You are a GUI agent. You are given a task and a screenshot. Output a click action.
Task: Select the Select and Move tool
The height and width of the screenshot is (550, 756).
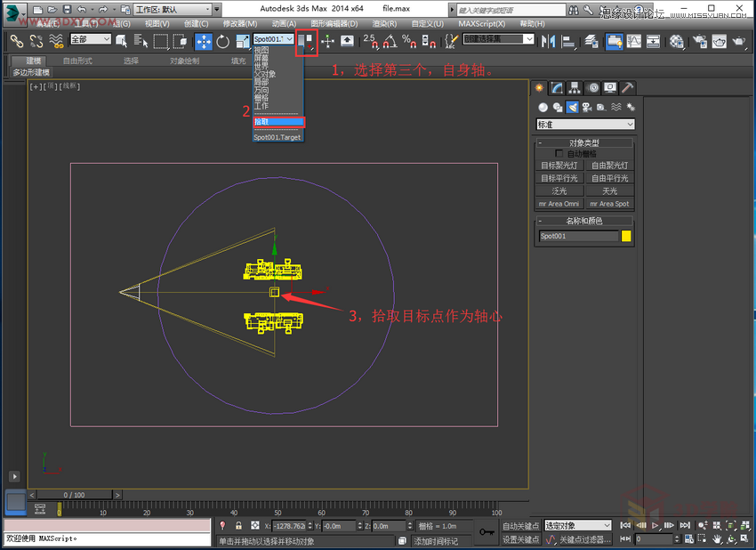pos(204,41)
